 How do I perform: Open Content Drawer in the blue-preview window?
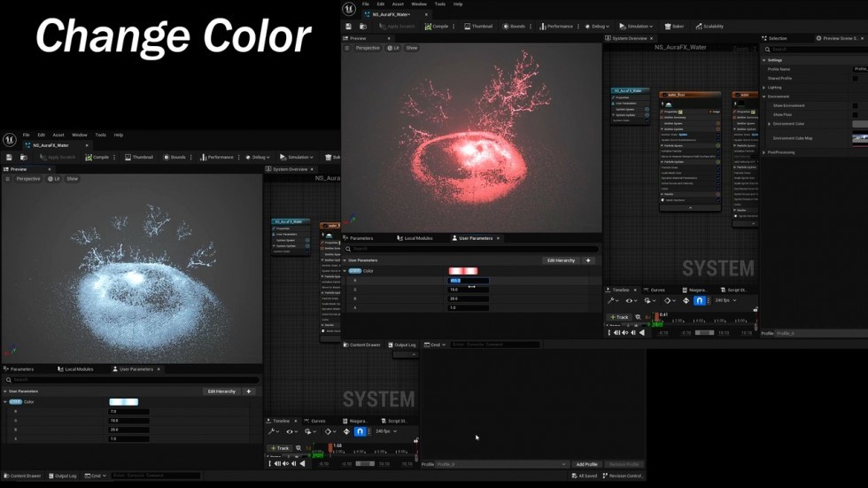point(22,476)
